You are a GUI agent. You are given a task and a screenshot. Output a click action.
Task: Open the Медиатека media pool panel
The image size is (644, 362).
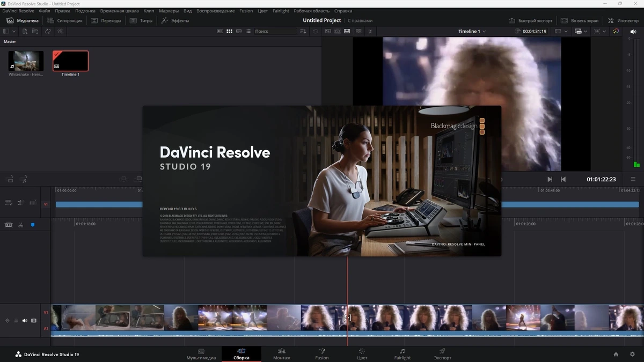pyautogui.click(x=23, y=20)
